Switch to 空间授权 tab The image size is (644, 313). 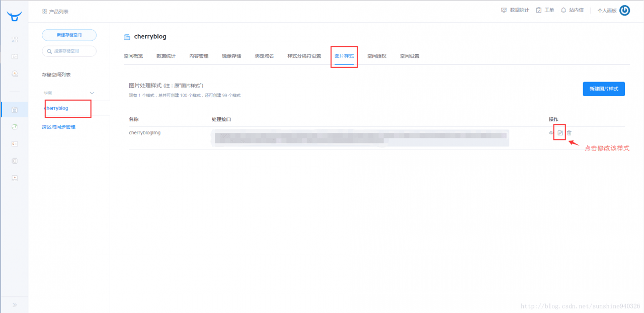[x=377, y=56]
